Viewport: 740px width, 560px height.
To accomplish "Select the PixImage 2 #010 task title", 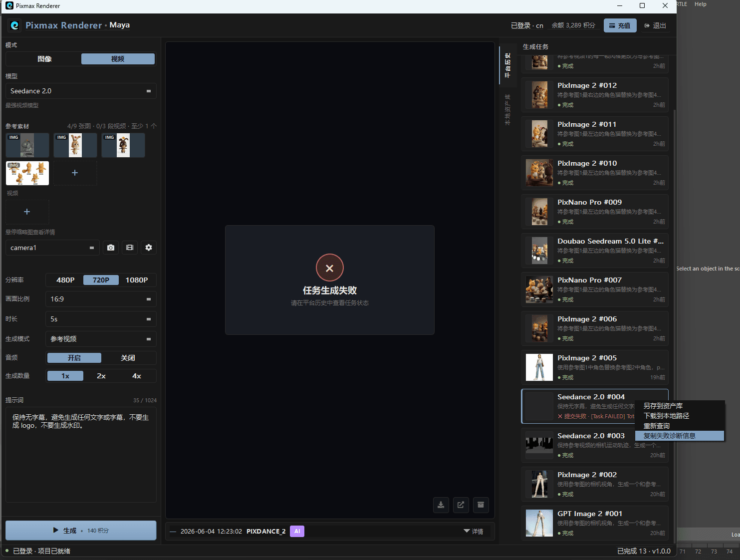I will pos(587,163).
